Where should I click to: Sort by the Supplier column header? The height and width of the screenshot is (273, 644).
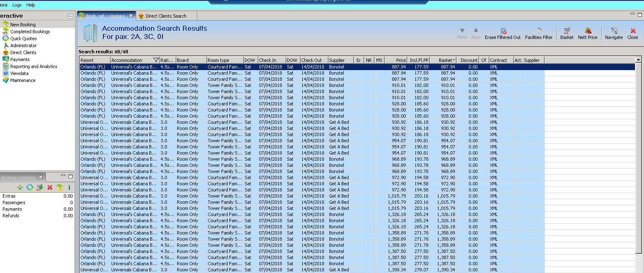point(341,60)
